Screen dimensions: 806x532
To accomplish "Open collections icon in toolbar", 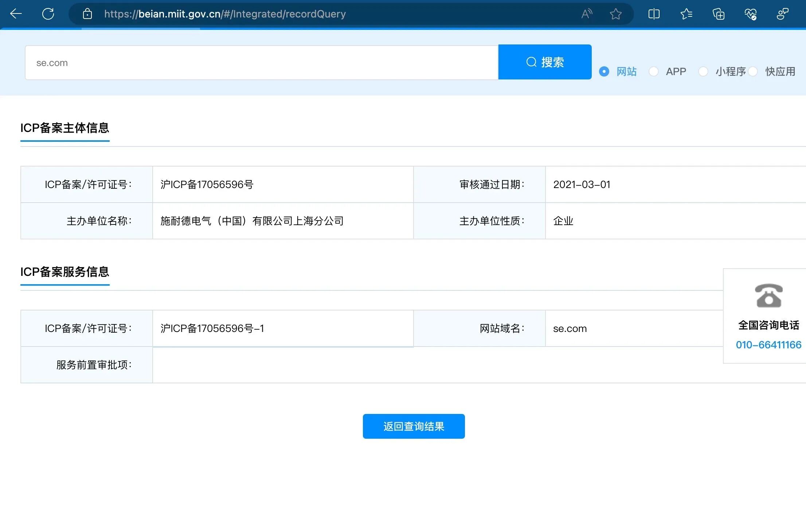I will tap(719, 14).
